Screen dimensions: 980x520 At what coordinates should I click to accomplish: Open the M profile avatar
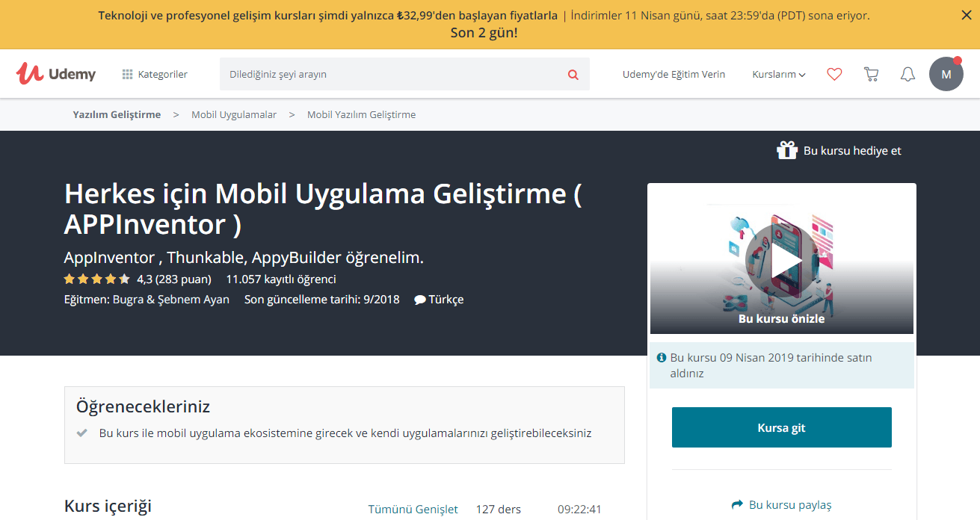coord(946,74)
